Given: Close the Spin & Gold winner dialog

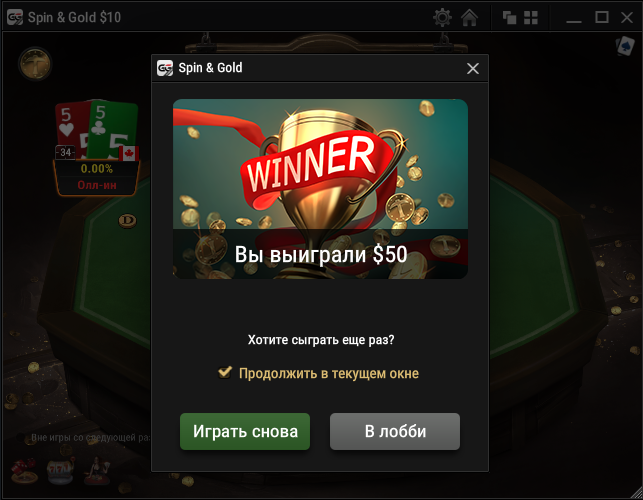Looking at the screenshot, I should (473, 68).
